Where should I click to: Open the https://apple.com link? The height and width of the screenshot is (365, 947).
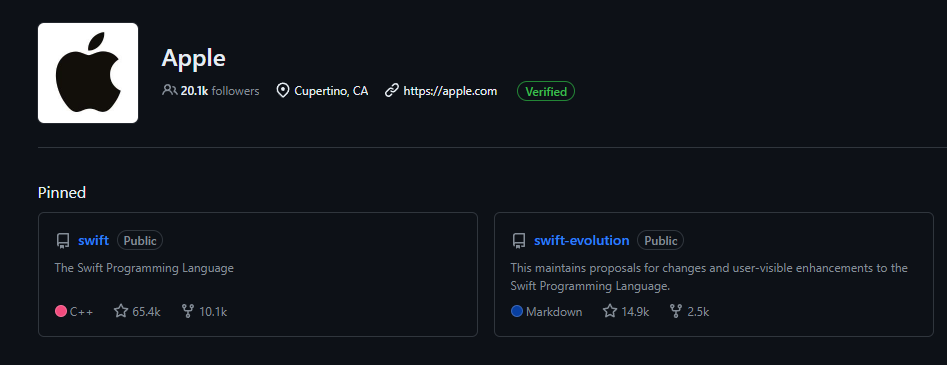click(x=450, y=91)
